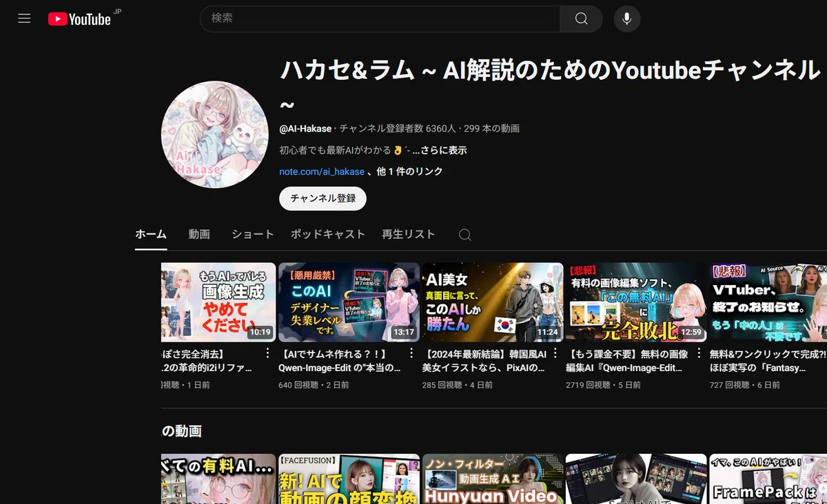Open the VTuber終了のお知らせ thumbnail

coord(768,302)
